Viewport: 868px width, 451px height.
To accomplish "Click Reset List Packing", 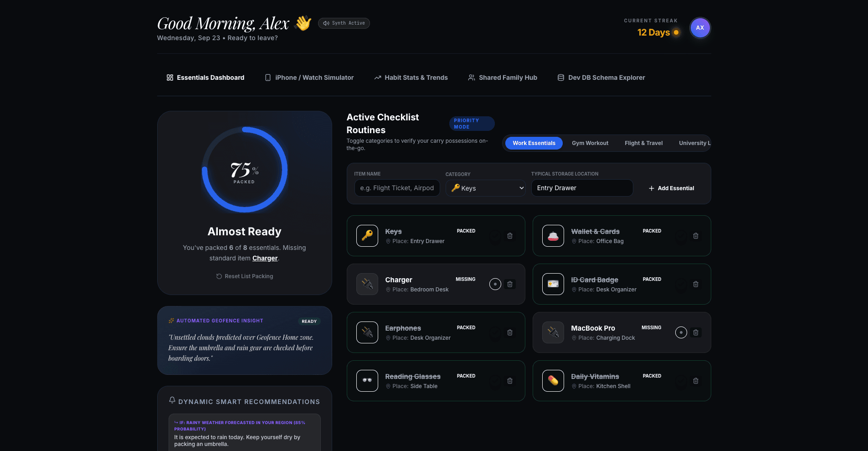I will coord(245,276).
